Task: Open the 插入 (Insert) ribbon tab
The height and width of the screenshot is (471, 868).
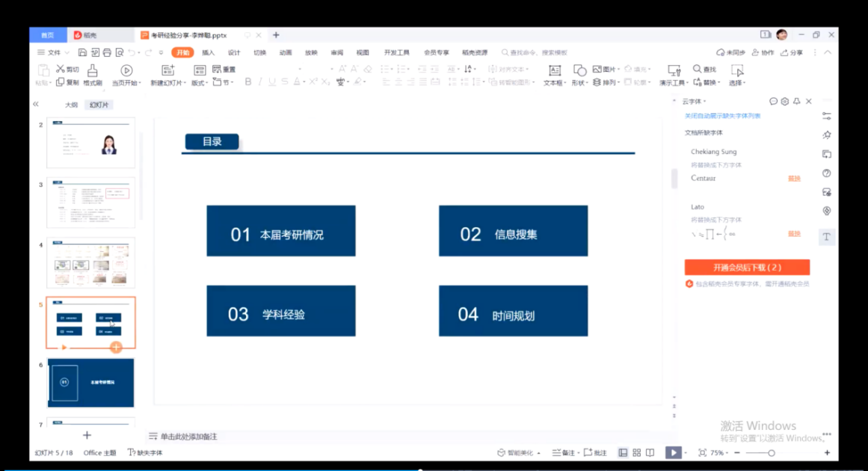Action: pyautogui.click(x=208, y=53)
